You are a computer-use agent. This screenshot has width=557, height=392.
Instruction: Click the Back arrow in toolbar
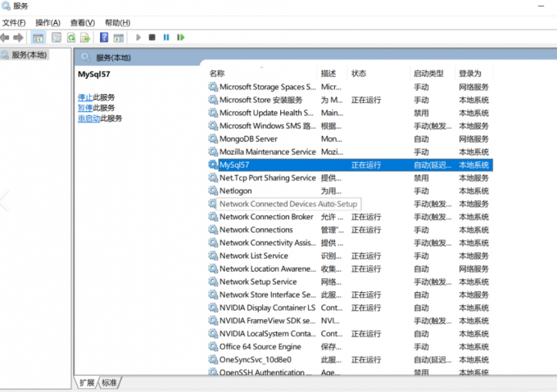[x=6, y=38]
